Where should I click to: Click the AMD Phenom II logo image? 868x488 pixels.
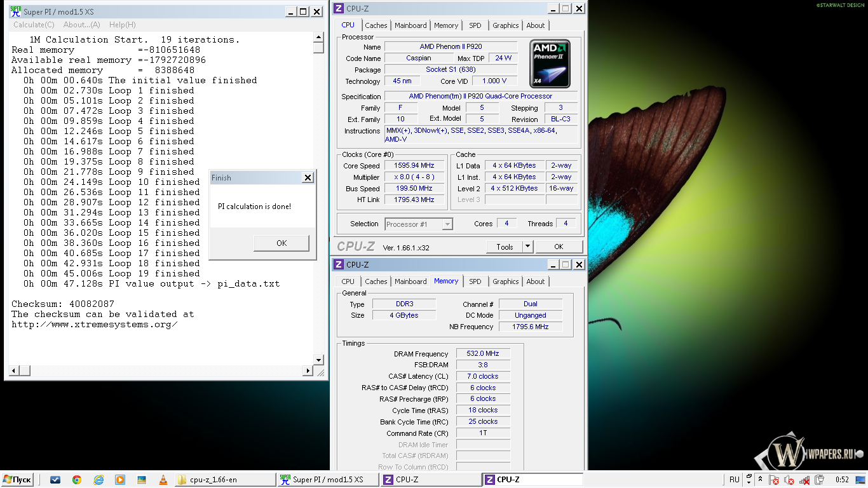click(550, 64)
